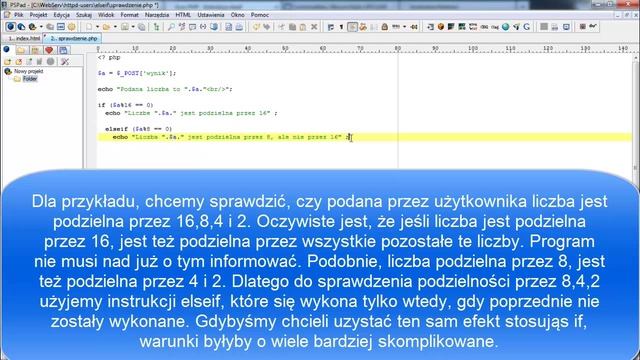Click the redo arrow icon
The height and width of the screenshot is (360, 640).
tap(267, 27)
